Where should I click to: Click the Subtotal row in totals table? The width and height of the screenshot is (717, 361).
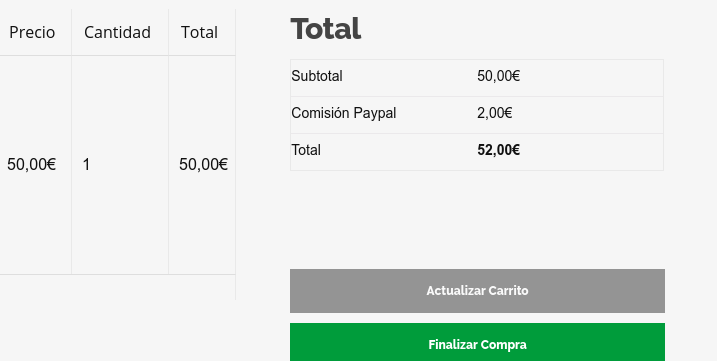pos(477,78)
